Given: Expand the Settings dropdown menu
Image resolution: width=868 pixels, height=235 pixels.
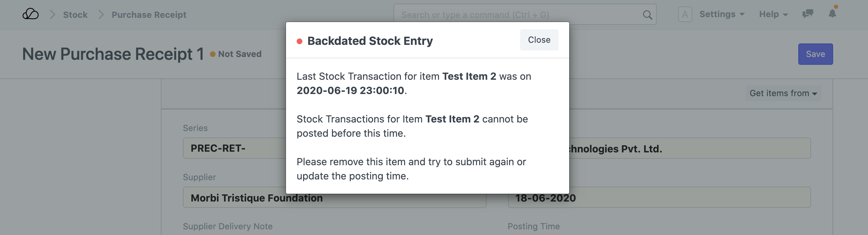Looking at the screenshot, I should coord(722,14).
